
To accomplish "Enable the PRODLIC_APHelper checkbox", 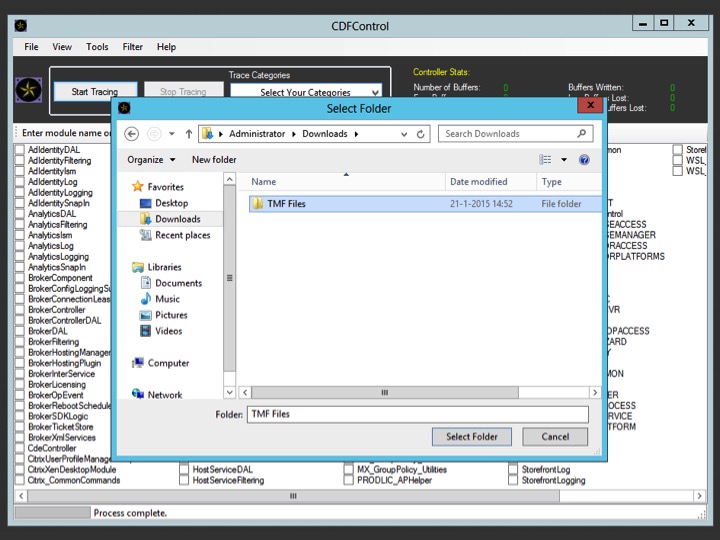I will coord(349,480).
